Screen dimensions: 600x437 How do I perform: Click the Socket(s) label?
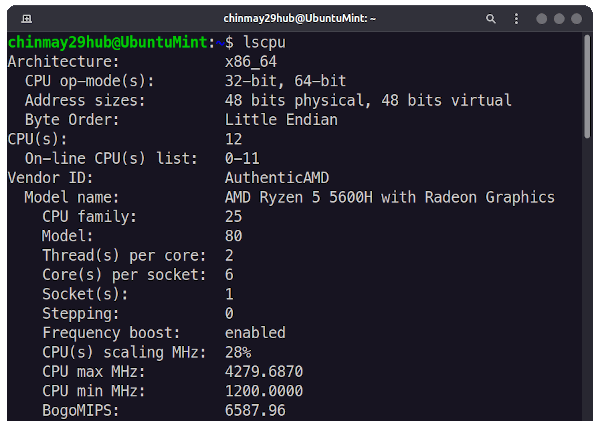click(85, 294)
